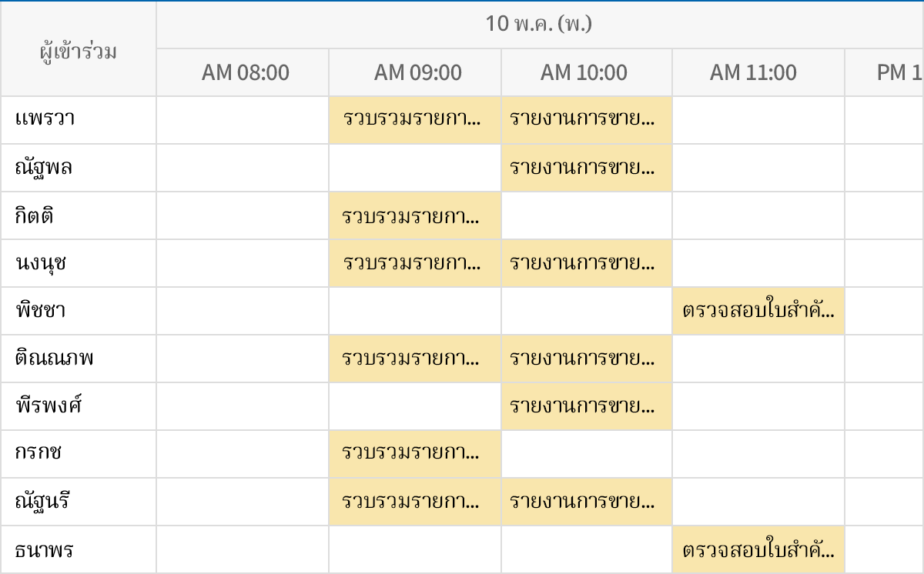Screen dimensions: 924x574
Task: Click พิชชา's empty 08:00 time slot
Action: tap(243, 311)
